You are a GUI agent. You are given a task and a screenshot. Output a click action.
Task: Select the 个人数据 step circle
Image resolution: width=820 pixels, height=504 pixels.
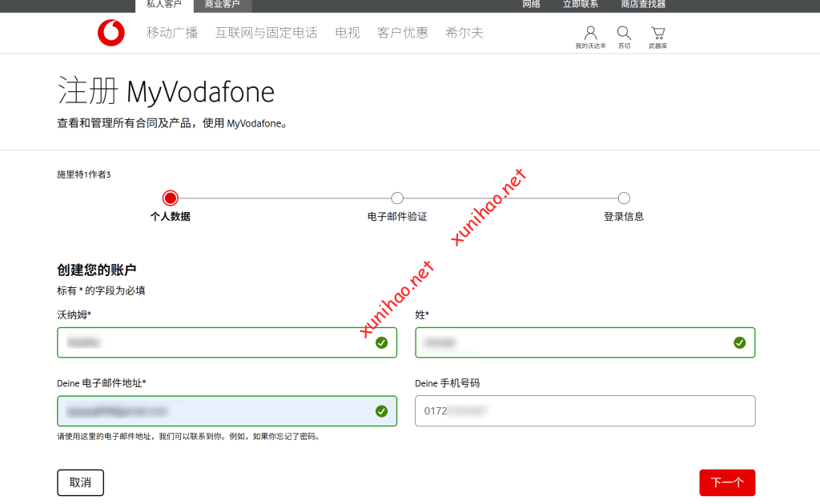click(x=170, y=198)
